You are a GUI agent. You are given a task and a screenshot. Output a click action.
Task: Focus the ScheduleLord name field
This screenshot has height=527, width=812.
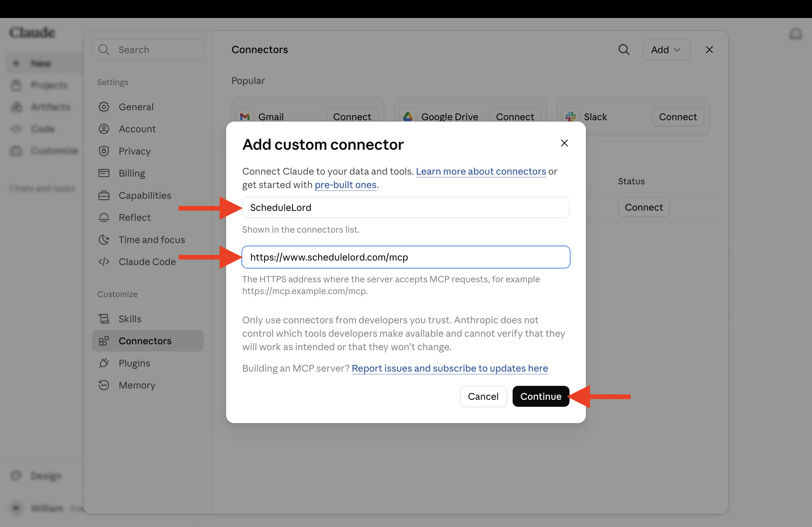click(406, 207)
